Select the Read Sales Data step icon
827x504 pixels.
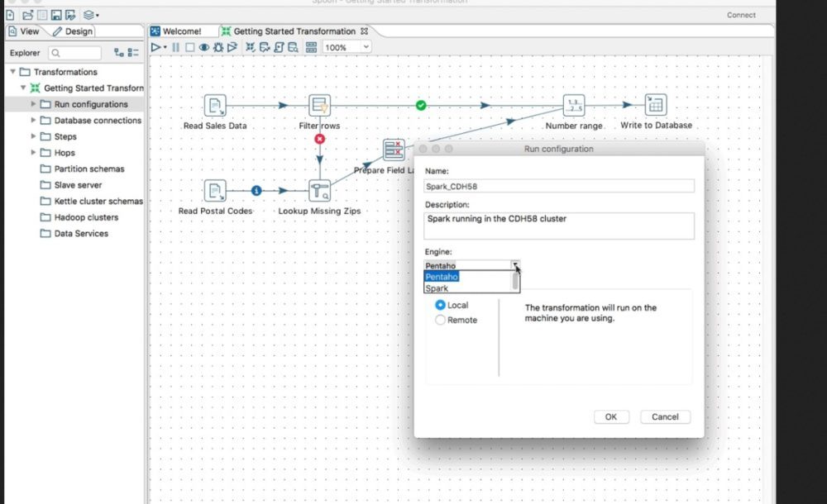pyautogui.click(x=215, y=106)
